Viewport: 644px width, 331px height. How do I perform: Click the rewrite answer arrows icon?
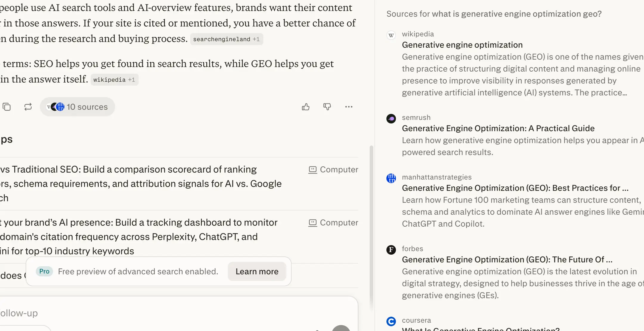click(x=28, y=107)
